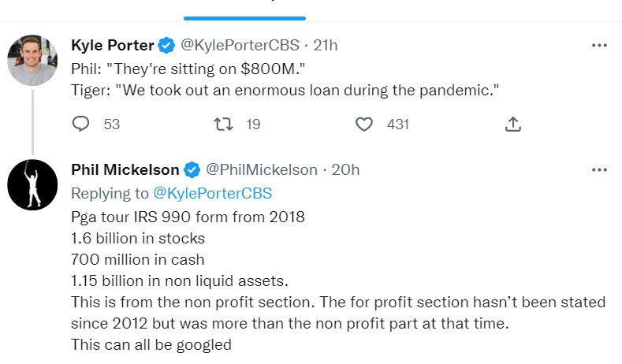This screenshot has height=364, width=622.
Task: Click @KylePorterCBS in the Replying to line
Action: 211,193
